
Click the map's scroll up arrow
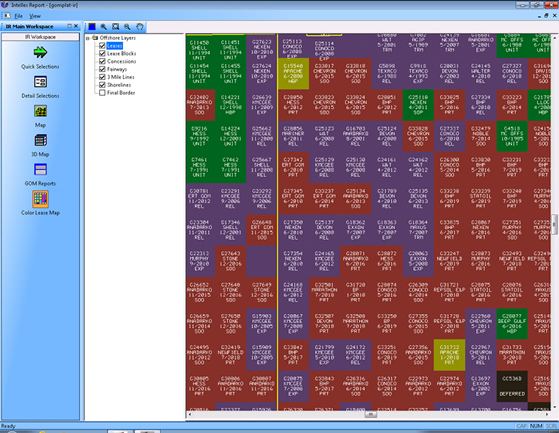[554, 37]
